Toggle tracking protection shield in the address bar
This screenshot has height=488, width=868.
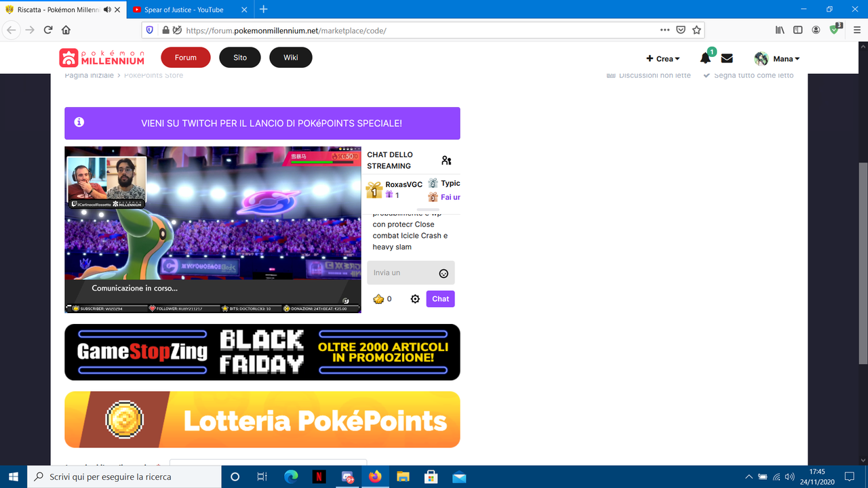click(x=149, y=30)
